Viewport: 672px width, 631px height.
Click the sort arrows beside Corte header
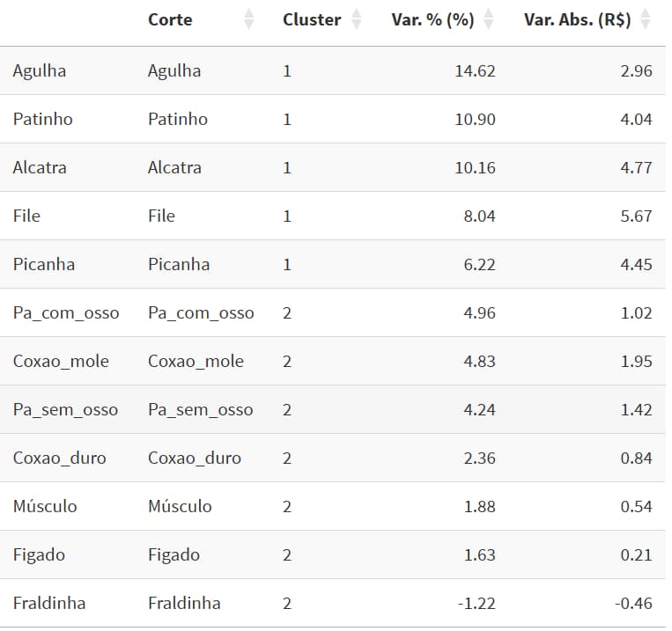249,19
